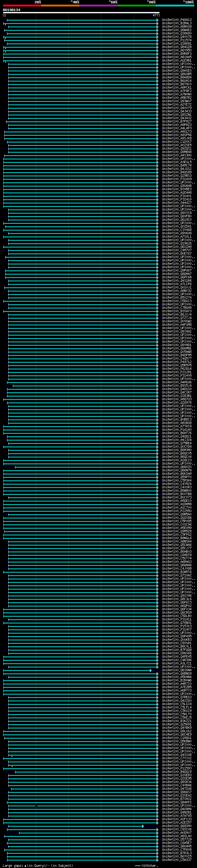Click the orange ~40% identity legend segment
The height and width of the screenshot is (868, 197).
[x=60, y=6]
